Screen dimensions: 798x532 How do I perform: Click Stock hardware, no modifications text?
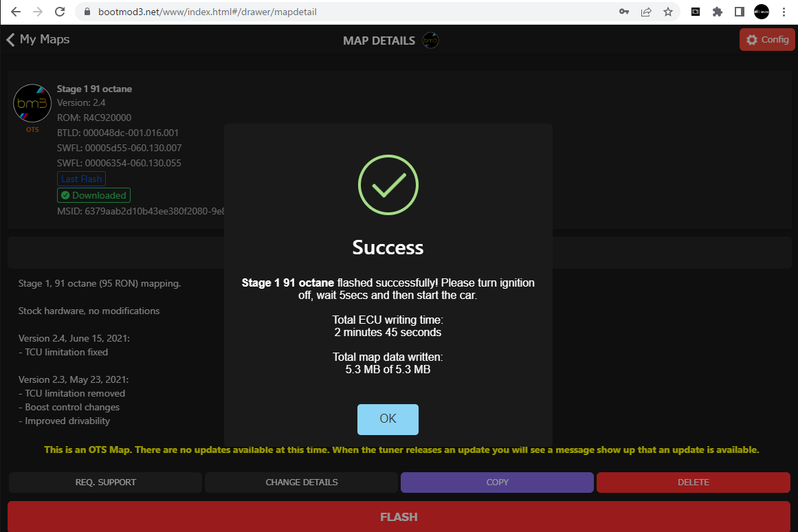point(89,311)
